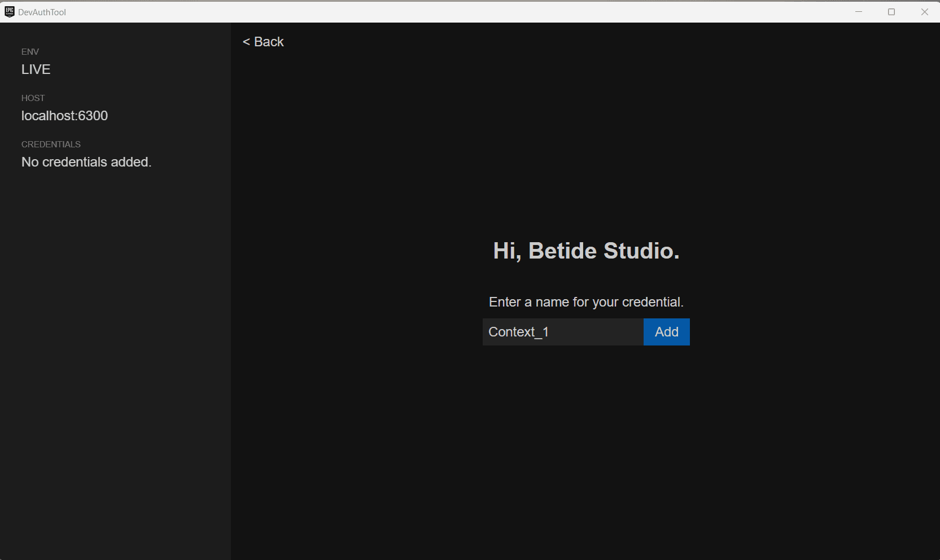Viewport: 940px width, 560px height.
Task: Click the Epic Games logo in the title bar
Action: click(x=8, y=11)
